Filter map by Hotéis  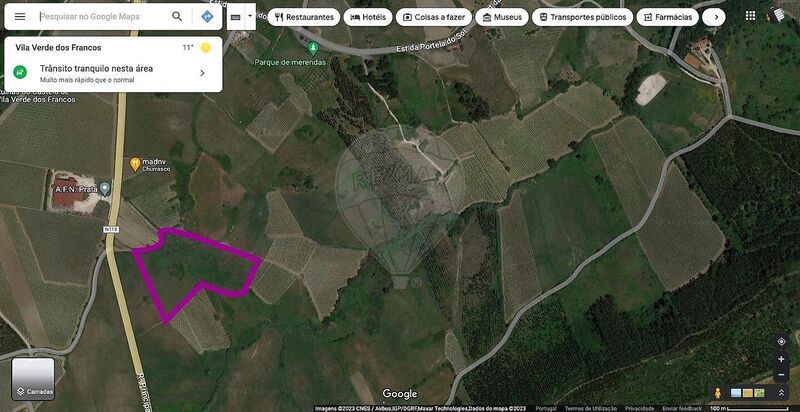click(368, 17)
